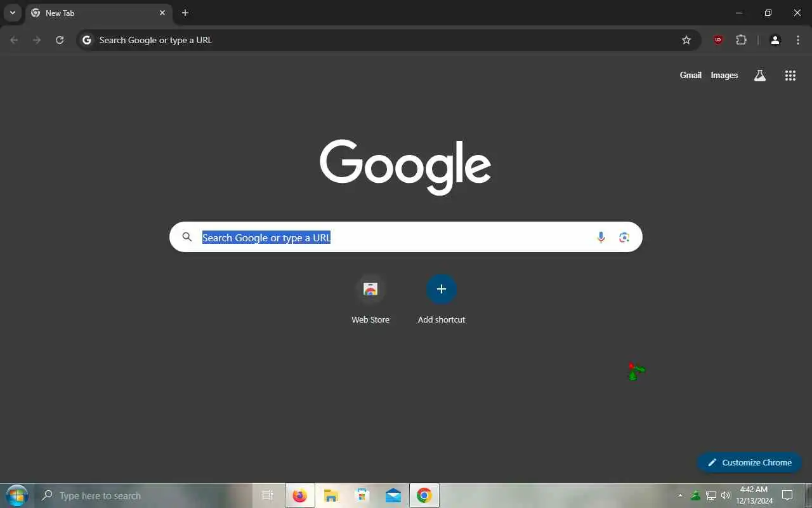This screenshot has height=508, width=812.
Task: Open Mail app from taskbar
Action: [393, 495]
